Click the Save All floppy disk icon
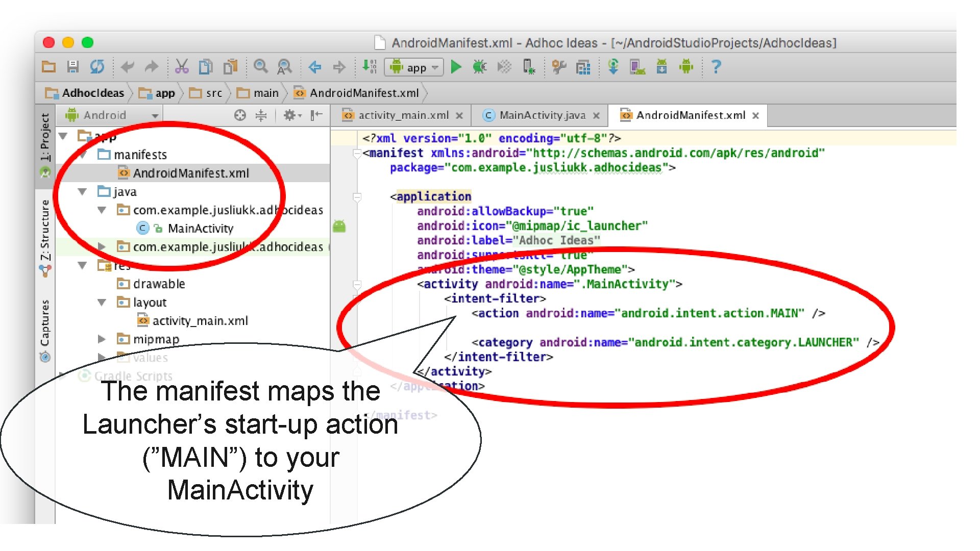 pyautogui.click(x=73, y=67)
